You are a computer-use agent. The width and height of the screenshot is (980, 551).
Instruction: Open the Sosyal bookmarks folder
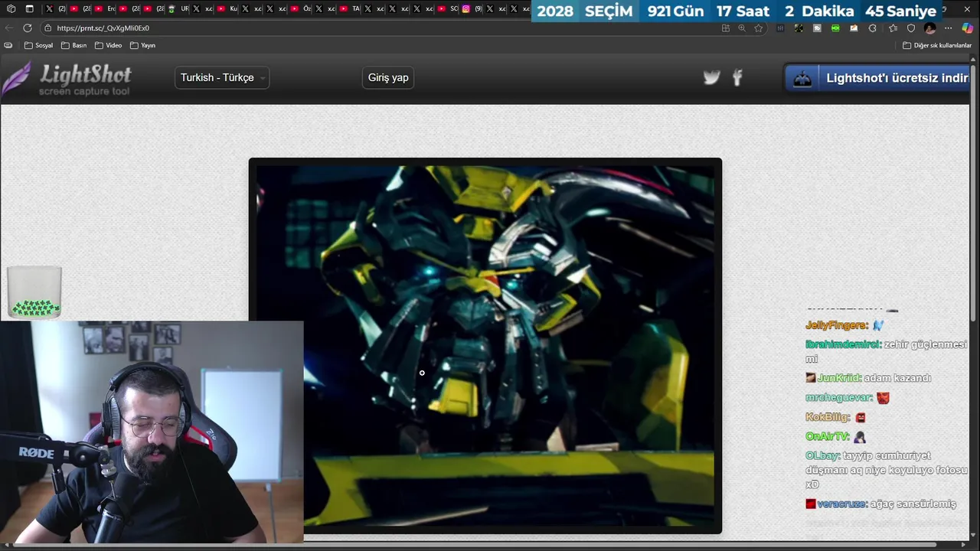tap(39, 45)
